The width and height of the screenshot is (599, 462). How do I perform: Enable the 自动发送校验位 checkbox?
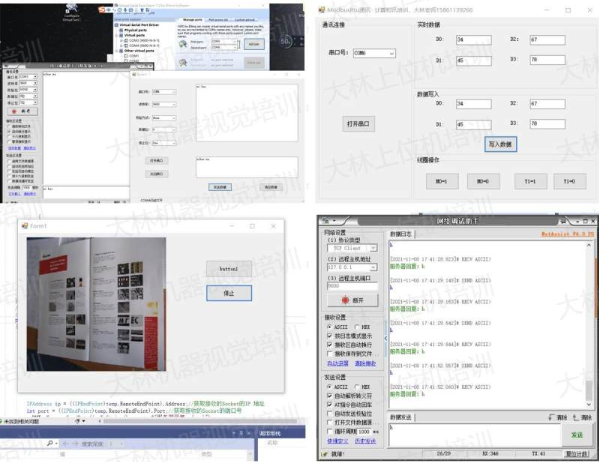tap(330, 413)
